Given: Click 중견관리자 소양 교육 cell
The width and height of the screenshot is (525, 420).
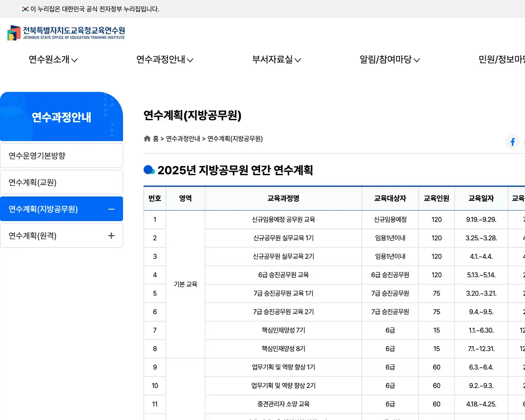Looking at the screenshot, I should click(x=283, y=404).
